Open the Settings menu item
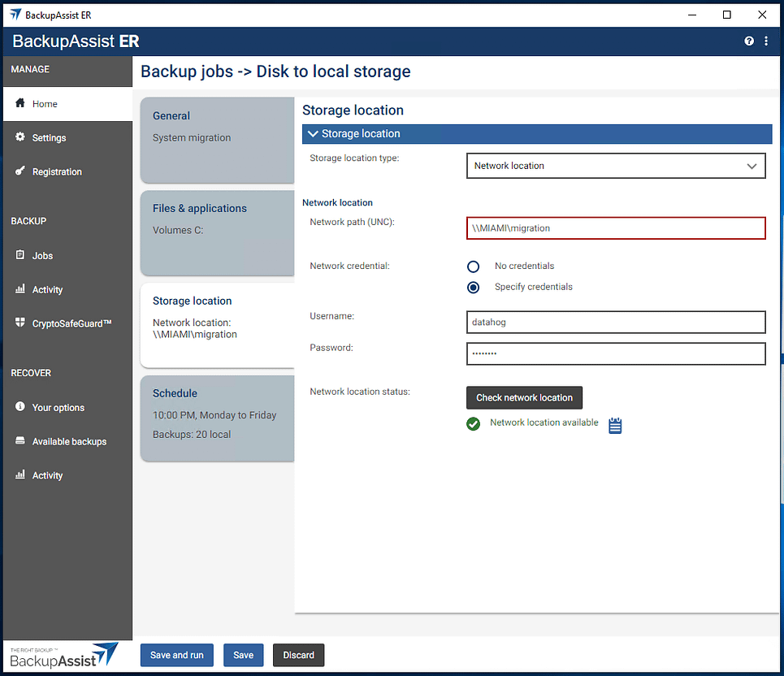Image resolution: width=784 pixels, height=676 pixels. click(67, 138)
